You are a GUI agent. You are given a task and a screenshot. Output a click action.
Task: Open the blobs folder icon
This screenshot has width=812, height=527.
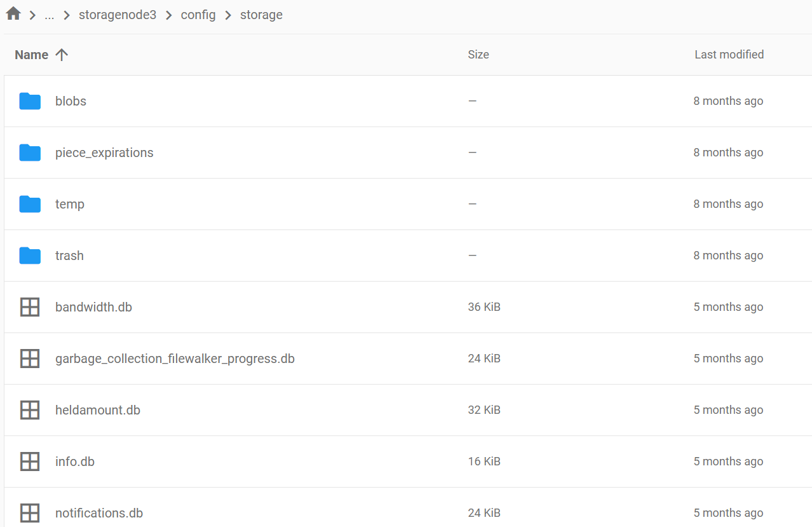[30, 101]
